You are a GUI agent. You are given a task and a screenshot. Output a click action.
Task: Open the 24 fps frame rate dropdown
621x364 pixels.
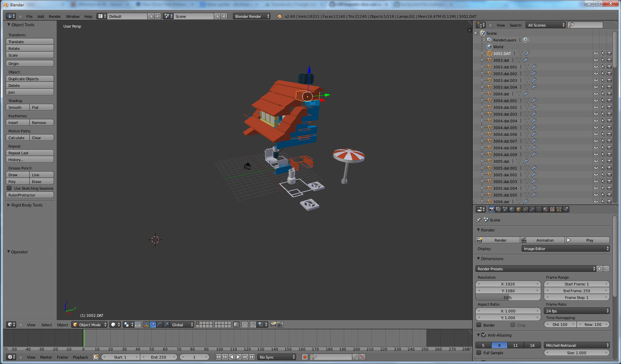[x=577, y=311]
